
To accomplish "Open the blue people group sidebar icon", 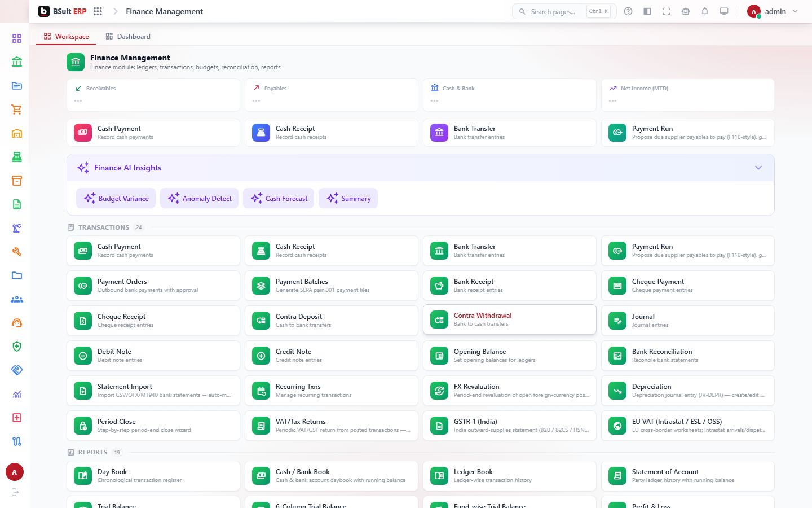I will [17, 299].
